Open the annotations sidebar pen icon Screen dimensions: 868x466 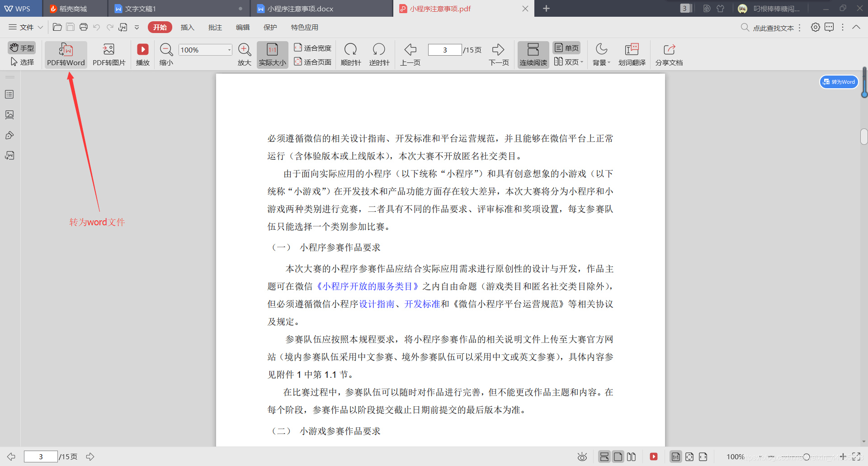pos(9,135)
